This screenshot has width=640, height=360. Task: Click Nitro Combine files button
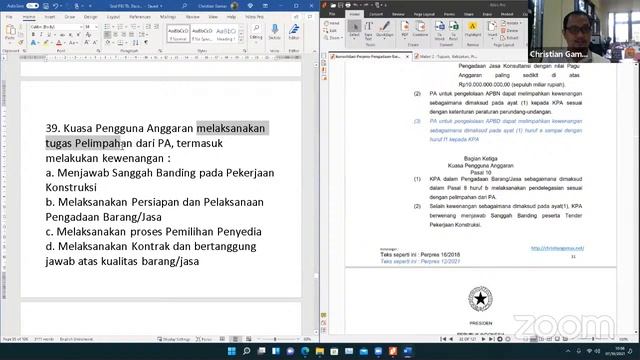click(420, 29)
